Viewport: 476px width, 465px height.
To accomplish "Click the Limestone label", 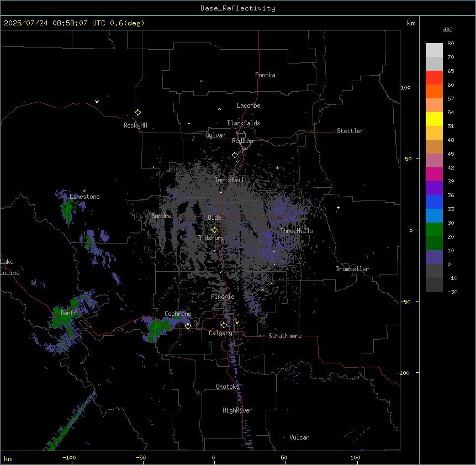I will tap(84, 197).
